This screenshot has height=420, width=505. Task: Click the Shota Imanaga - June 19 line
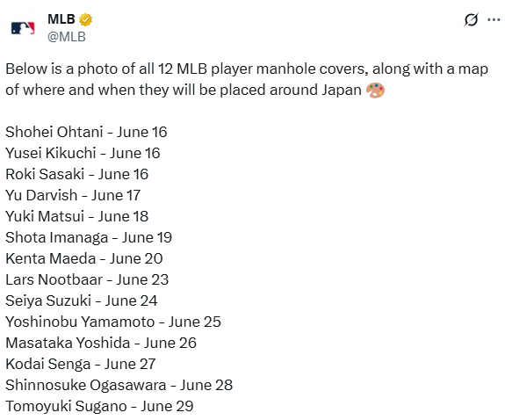coord(89,237)
